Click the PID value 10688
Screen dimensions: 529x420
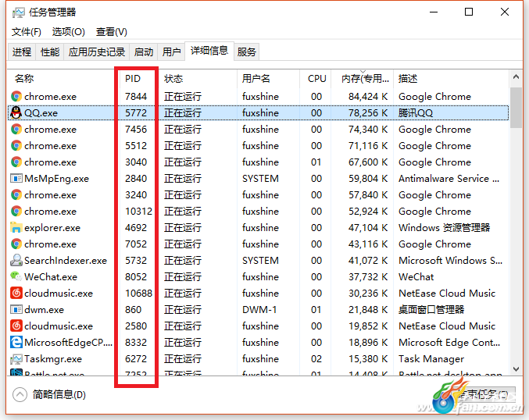click(138, 294)
